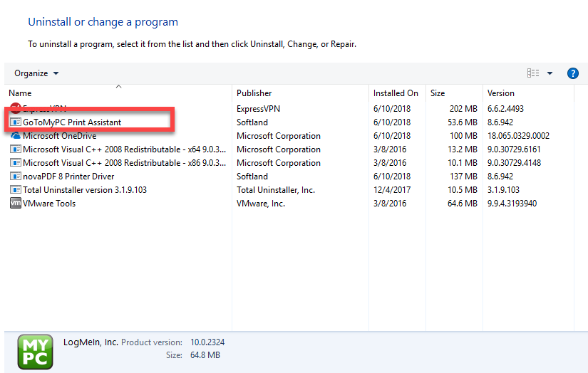Click the GoToMyPC Print Assistant program icon
The height and width of the screenshot is (373, 588).
click(16, 122)
